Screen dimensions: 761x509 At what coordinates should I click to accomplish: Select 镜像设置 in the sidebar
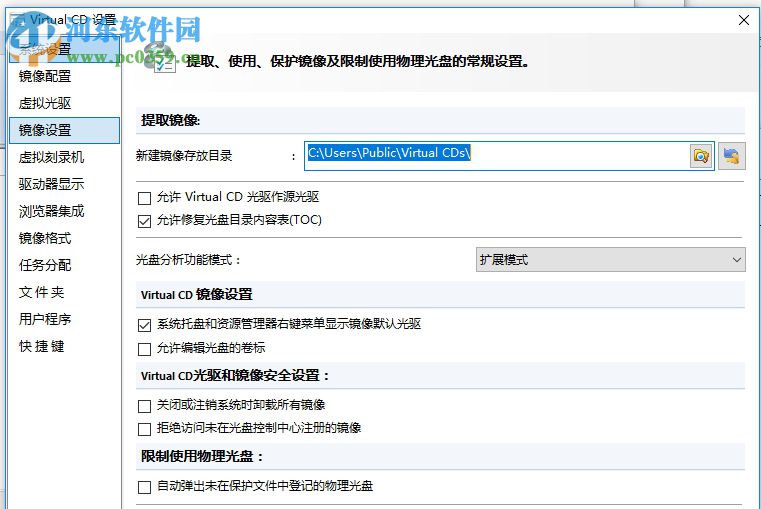coord(64,130)
